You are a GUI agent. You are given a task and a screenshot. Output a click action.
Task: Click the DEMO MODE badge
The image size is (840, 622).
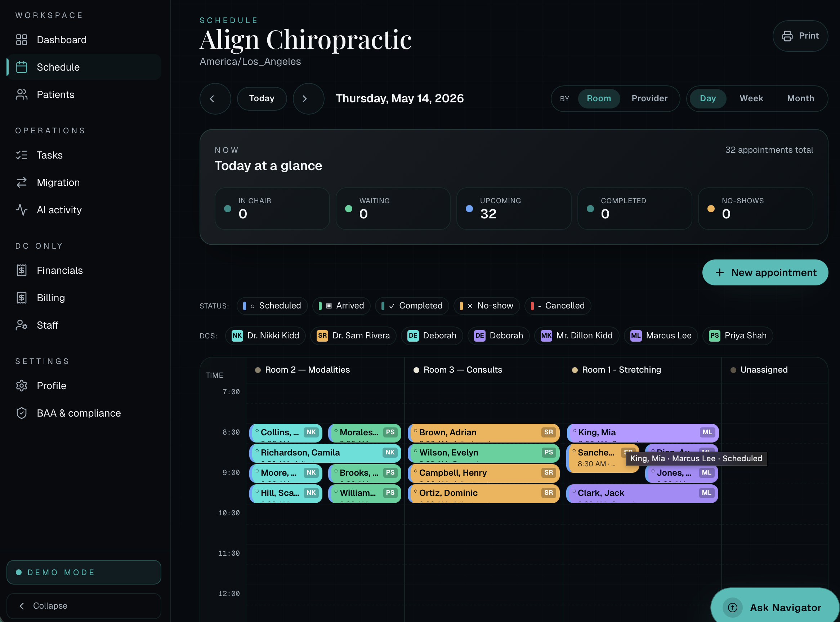(84, 572)
